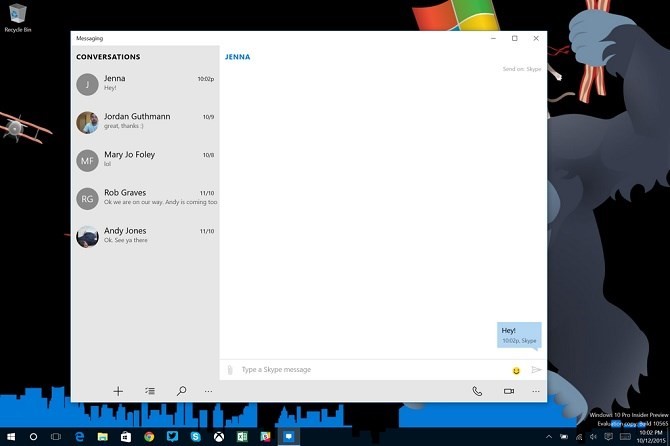Click the attachment paperclip icon

[x=230, y=370]
